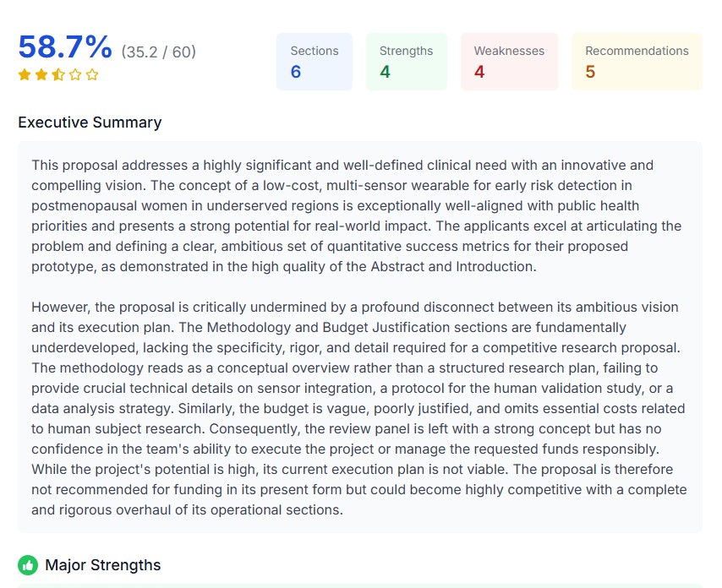Click the green thumbs-up Major Strengths icon
Viewport: 722px width, 588px height.
(30, 564)
